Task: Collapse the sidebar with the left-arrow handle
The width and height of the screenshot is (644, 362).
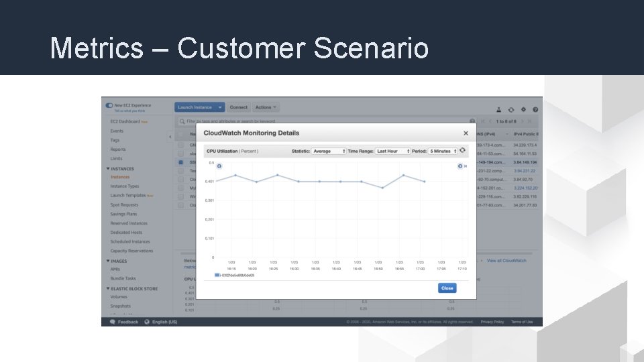Action: point(170,137)
